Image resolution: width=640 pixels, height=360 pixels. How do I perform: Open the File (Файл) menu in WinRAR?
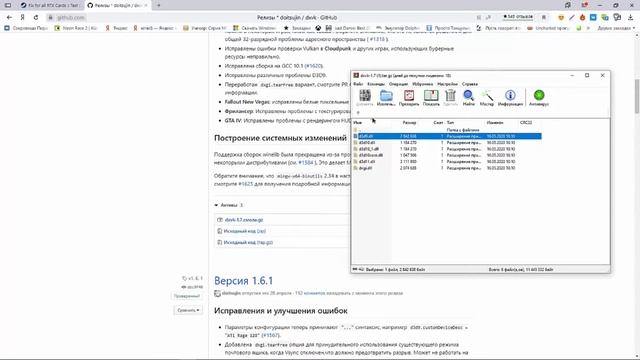(358, 84)
